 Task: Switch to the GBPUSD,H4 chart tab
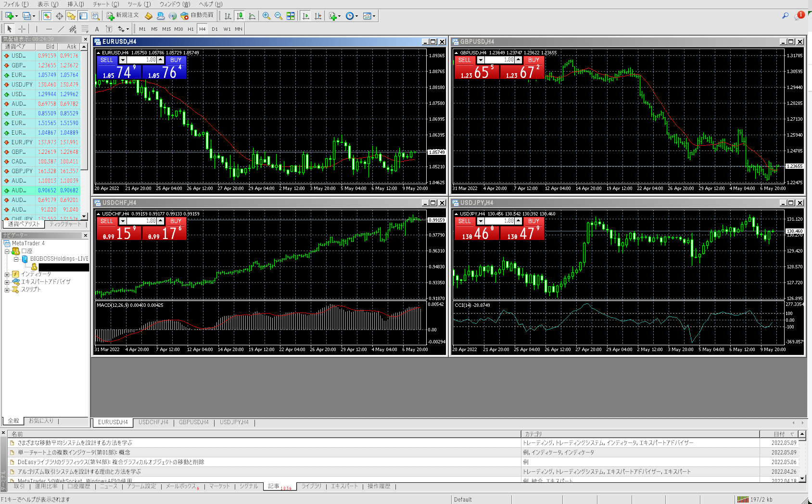click(x=193, y=422)
